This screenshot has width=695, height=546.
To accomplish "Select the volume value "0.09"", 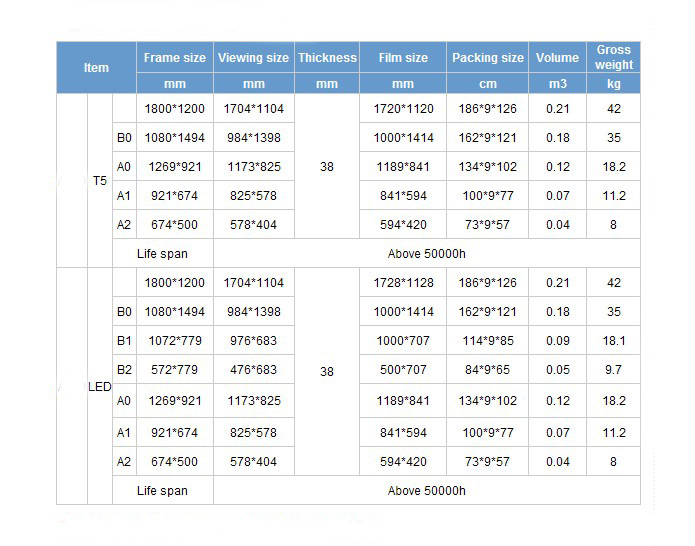I will coord(558,341).
